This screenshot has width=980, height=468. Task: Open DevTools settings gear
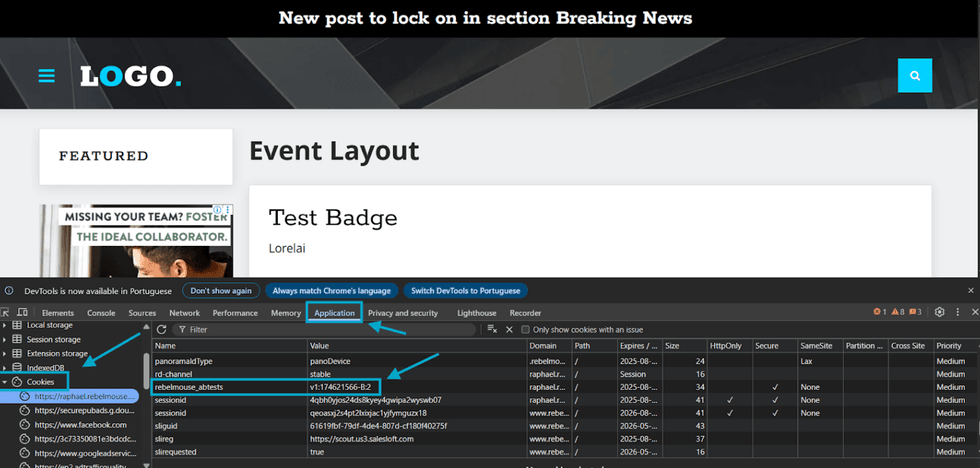click(939, 312)
